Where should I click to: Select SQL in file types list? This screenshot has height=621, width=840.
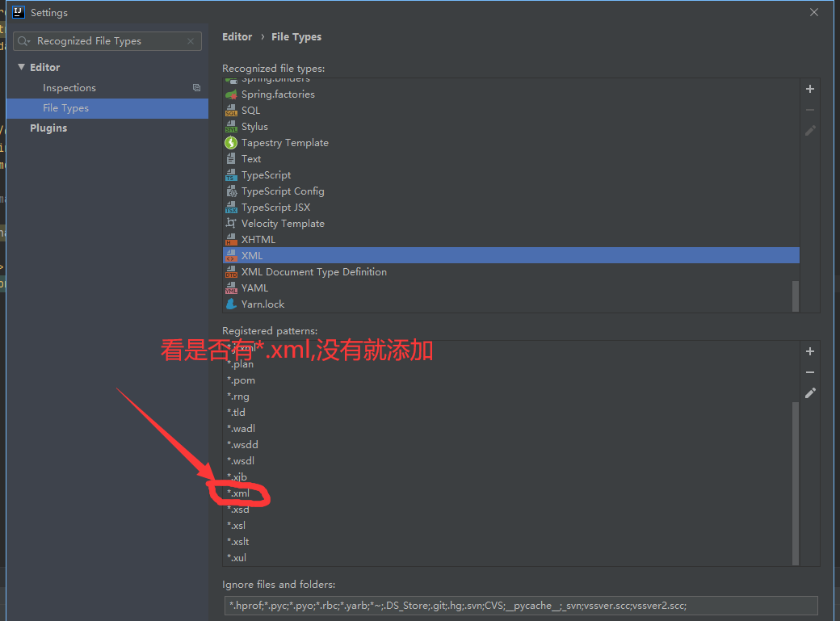pos(511,111)
